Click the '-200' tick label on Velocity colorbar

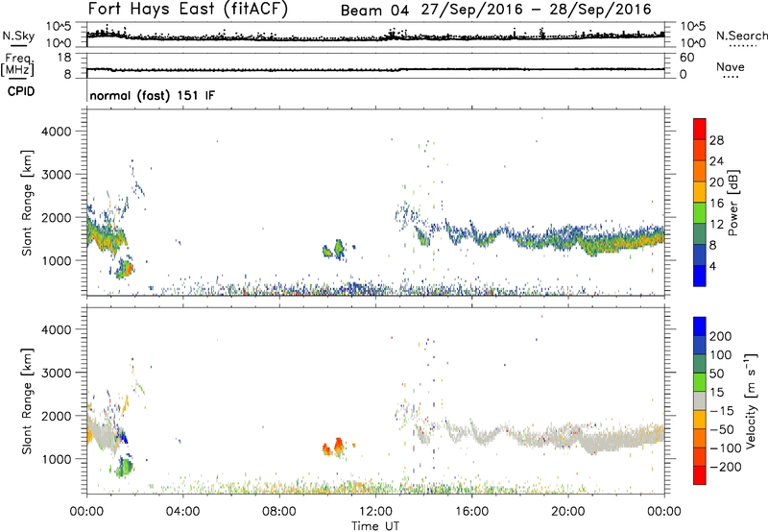pyautogui.click(x=725, y=467)
